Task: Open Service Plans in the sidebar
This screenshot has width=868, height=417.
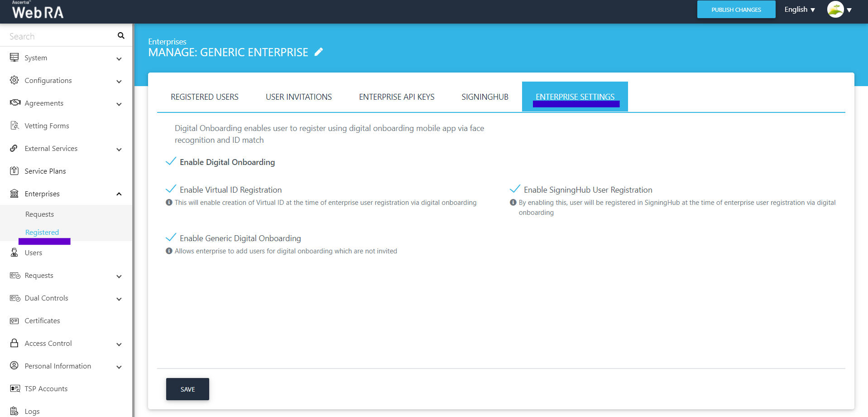Action: point(45,171)
